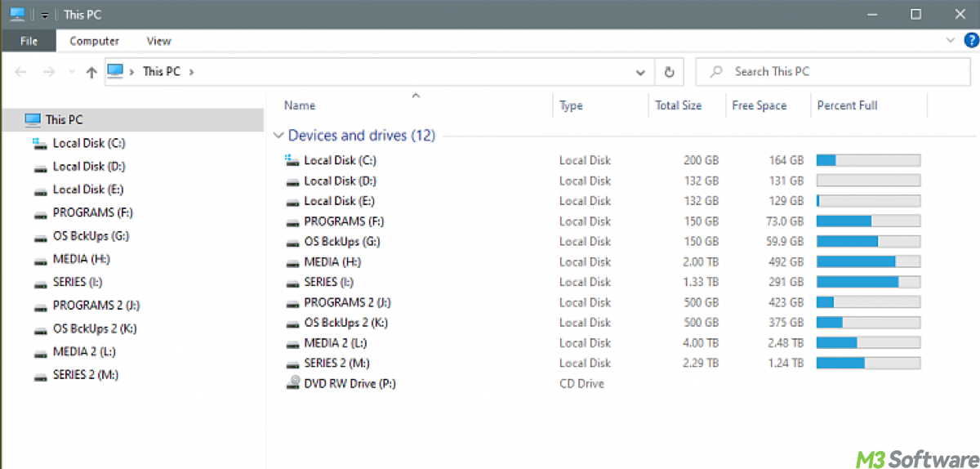Open recent locations dropdown arrow
Screen dimensions: 980x469
(x=72, y=72)
